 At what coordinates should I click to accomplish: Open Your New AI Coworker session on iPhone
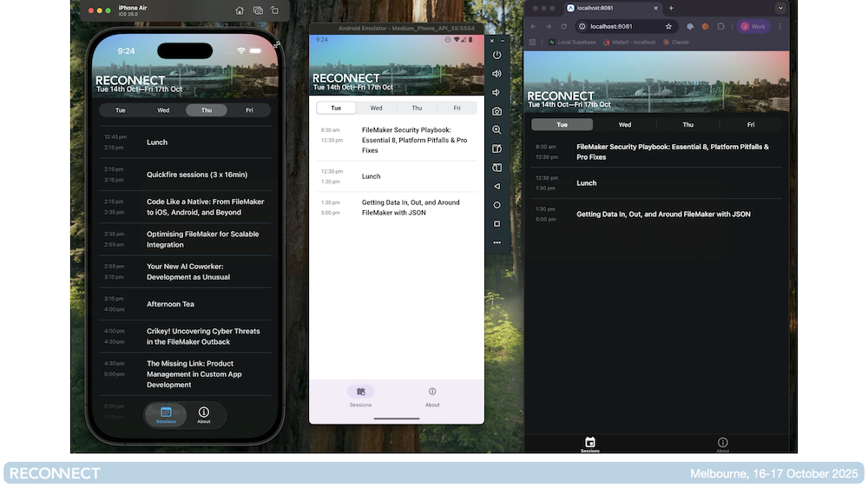[185, 272]
